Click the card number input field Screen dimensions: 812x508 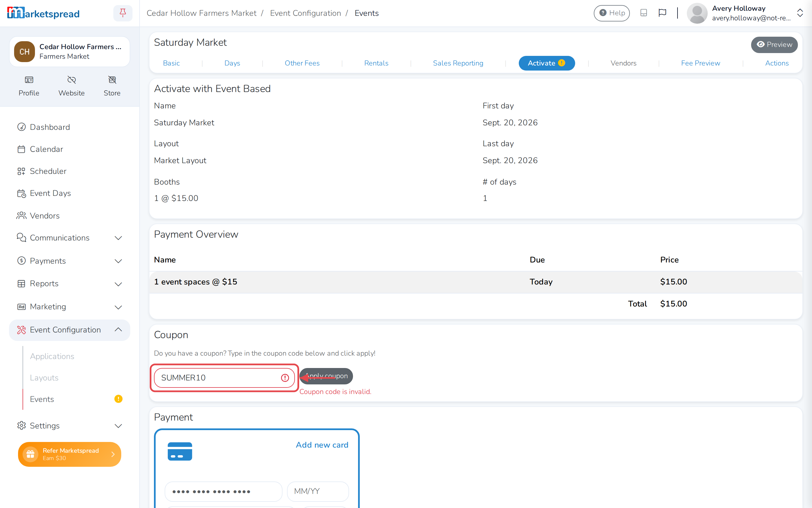tap(224, 491)
